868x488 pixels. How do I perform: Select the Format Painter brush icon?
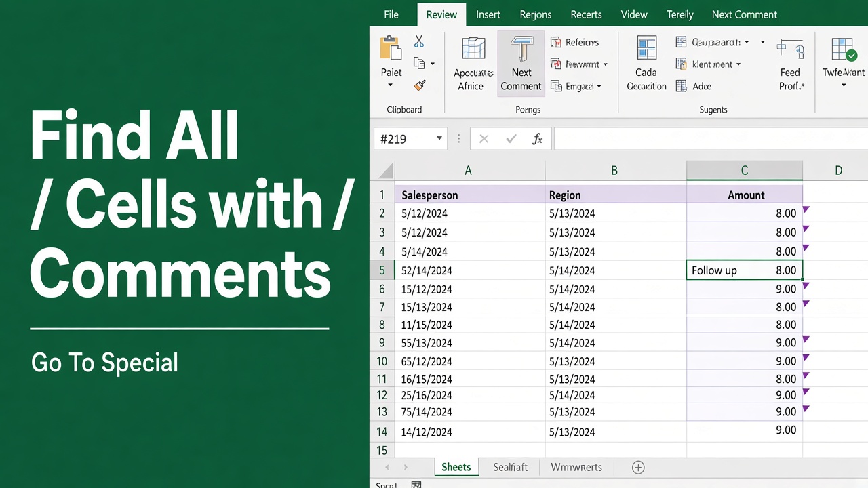click(419, 85)
